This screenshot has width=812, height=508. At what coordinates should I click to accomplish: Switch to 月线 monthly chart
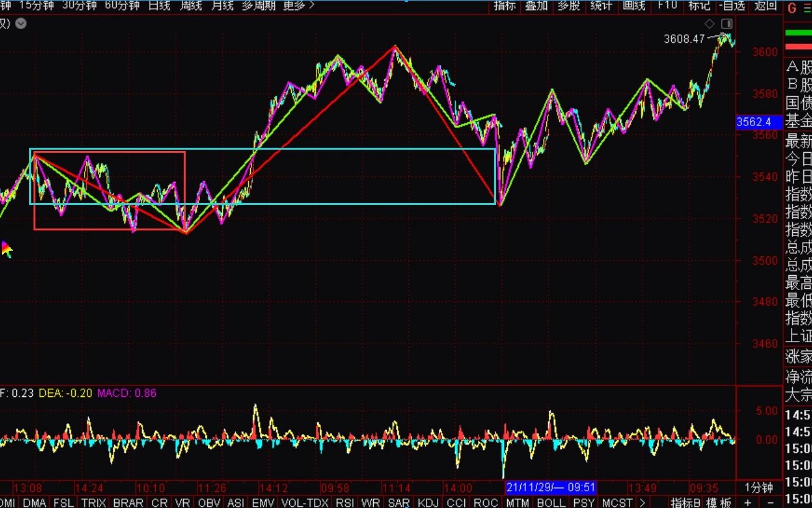click(x=222, y=6)
